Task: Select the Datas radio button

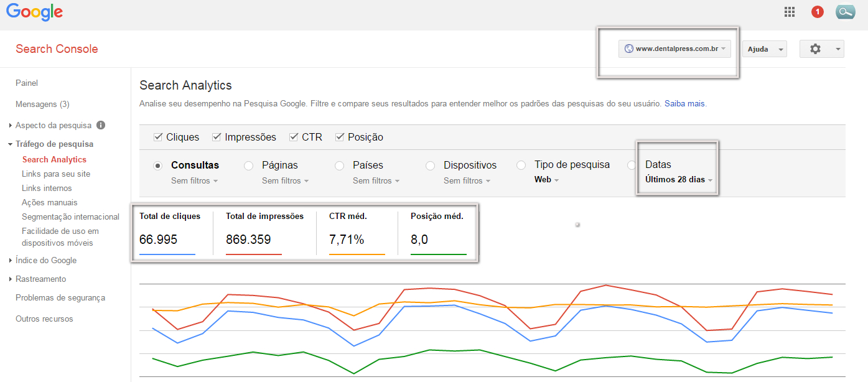Action: [632, 165]
